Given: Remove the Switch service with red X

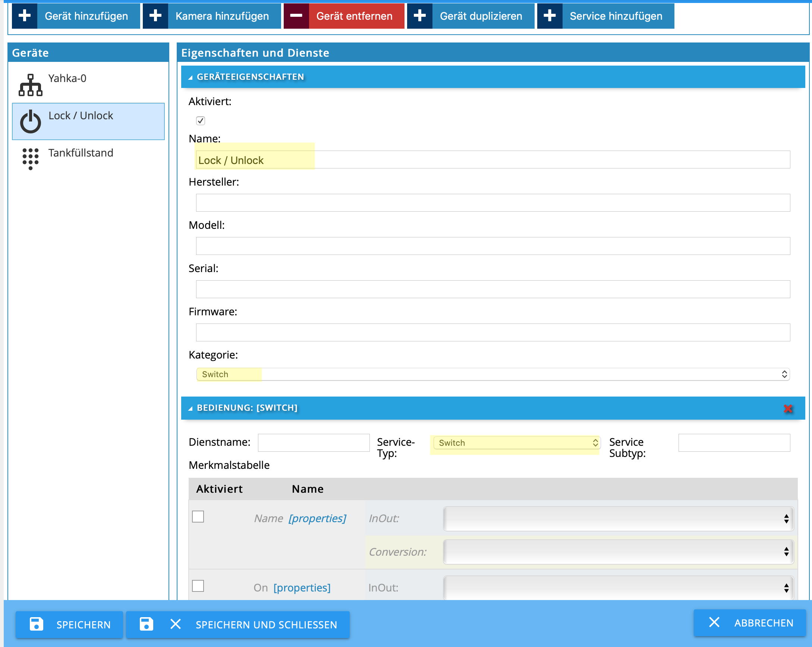Looking at the screenshot, I should (787, 408).
